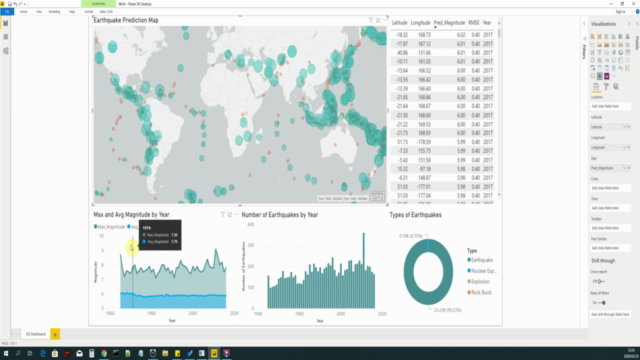Switch to Report view in left sidebar

pos(6,23)
